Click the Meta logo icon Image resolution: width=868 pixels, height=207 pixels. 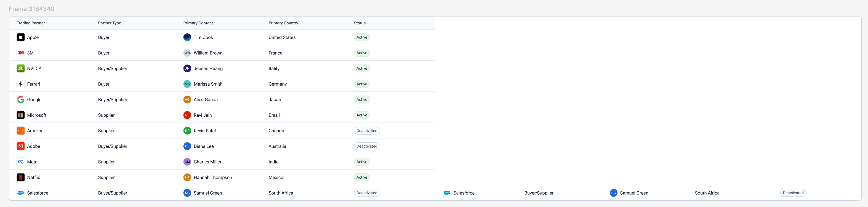point(20,162)
